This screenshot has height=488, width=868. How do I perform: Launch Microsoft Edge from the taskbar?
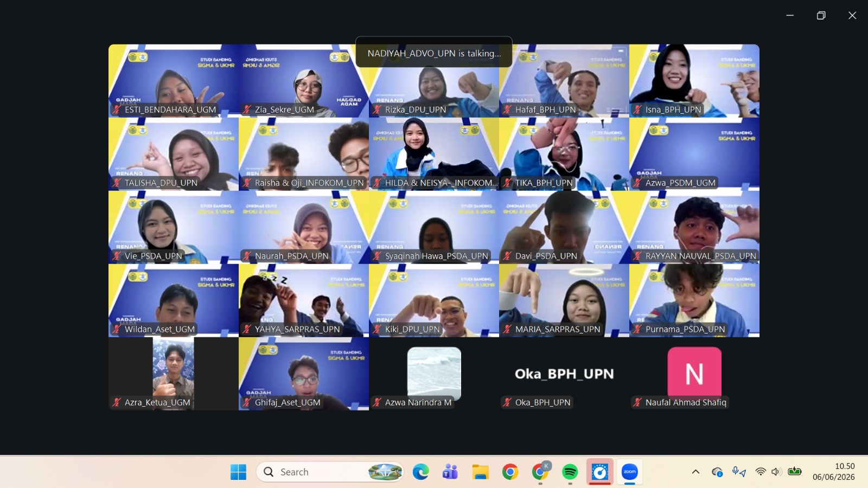point(420,472)
